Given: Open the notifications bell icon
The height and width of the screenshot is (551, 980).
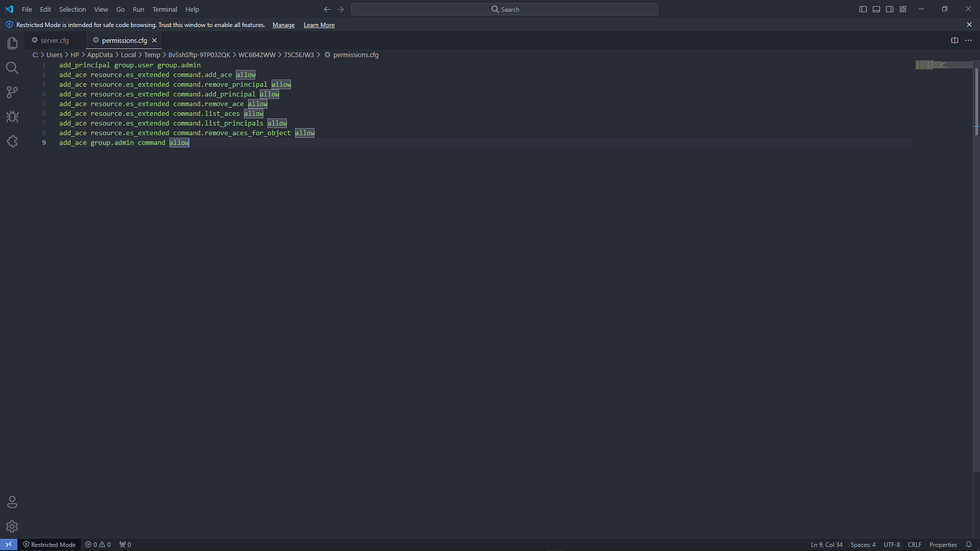Looking at the screenshot, I should [969, 544].
